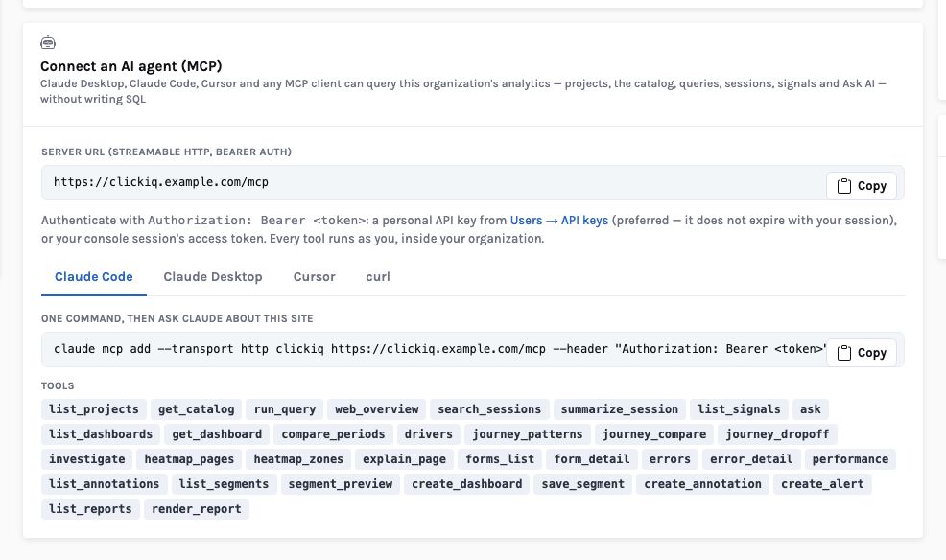Click the server URL field text
Screen dimensions: 946x560
[161, 182]
